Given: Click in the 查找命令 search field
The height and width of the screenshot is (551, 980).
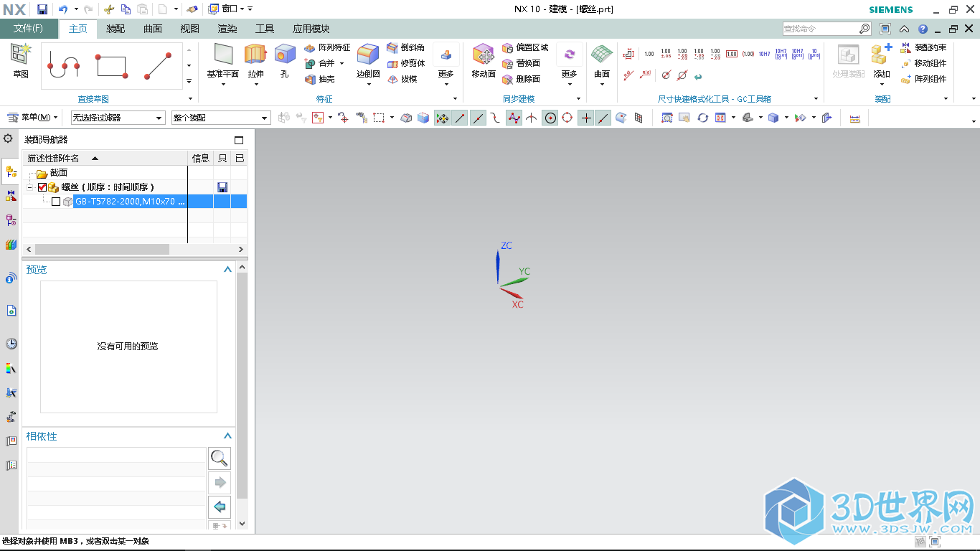Looking at the screenshot, I should click(x=821, y=29).
